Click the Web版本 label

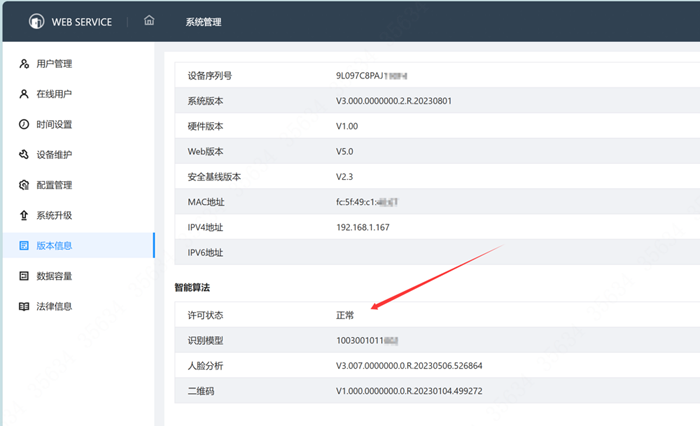[205, 151]
